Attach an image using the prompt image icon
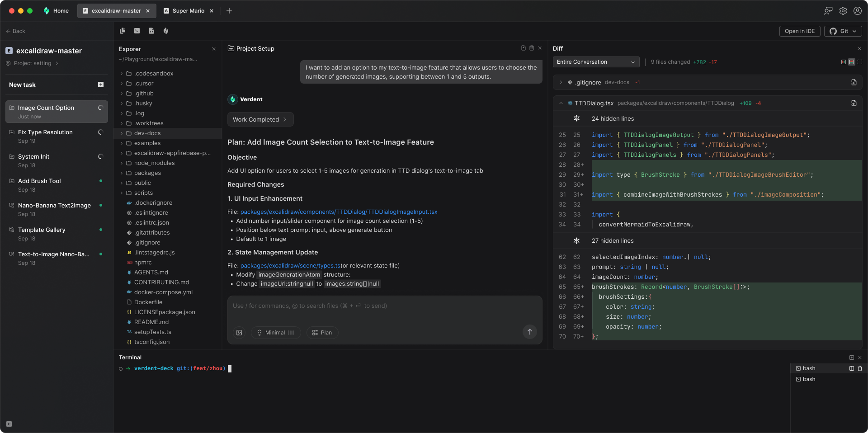The height and width of the screenshot is (433, 868). pyautogui.click(x=239, y=333)
